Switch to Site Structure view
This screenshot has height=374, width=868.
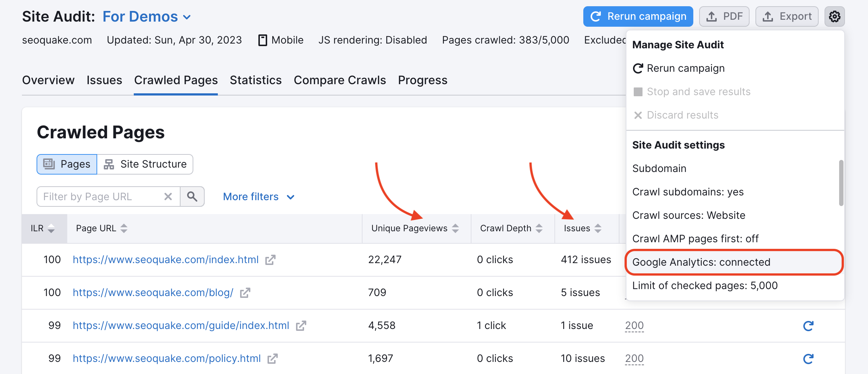click(x=145, y=164)
